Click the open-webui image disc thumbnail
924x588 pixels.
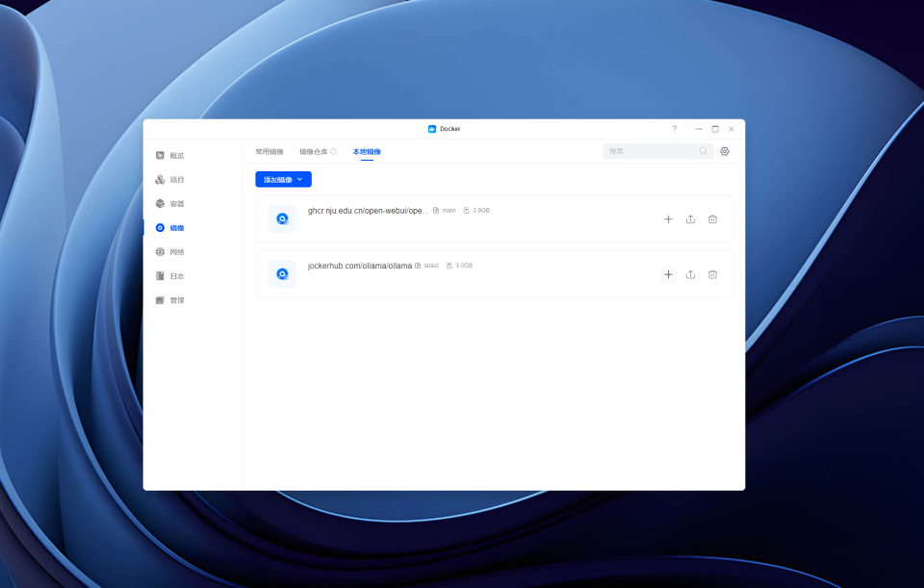point(282,219)
